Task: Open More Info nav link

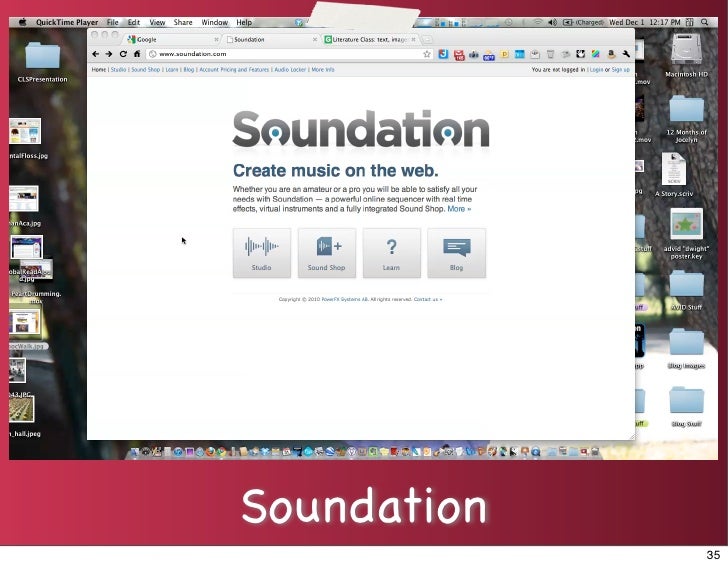Action: 323,70
